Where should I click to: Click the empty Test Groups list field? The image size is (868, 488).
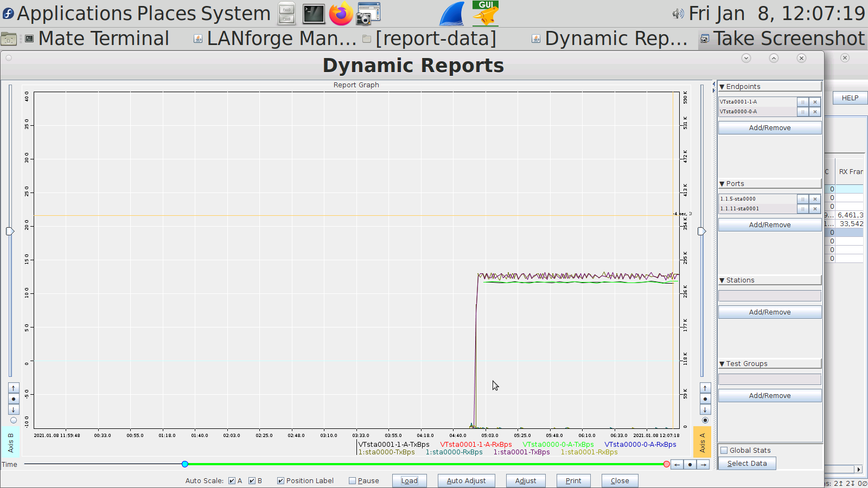[770, 380]
